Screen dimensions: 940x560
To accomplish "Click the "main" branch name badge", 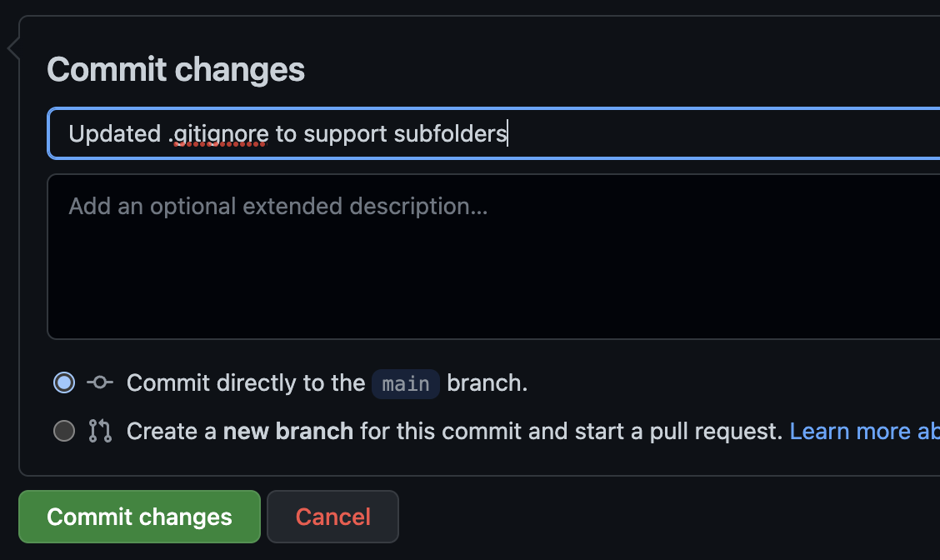I will 406,383.
